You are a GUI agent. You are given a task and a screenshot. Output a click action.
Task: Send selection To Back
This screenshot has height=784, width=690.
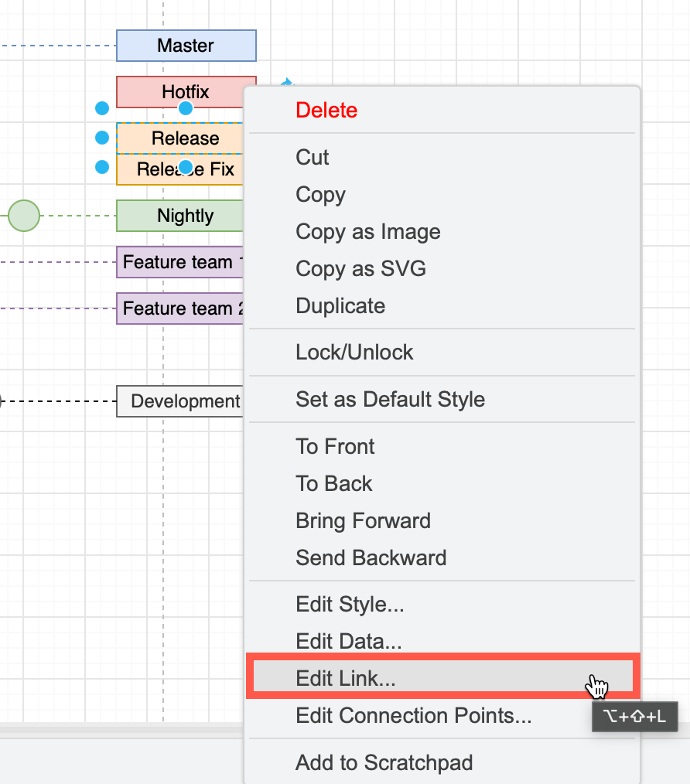(x=442, y=483)
